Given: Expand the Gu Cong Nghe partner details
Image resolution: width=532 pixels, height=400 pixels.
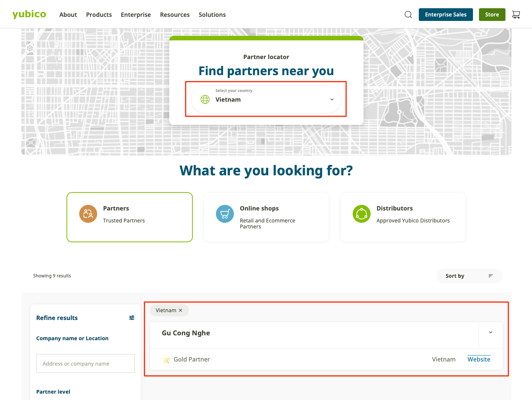Looking at the screenshot, I should (491, 332).
